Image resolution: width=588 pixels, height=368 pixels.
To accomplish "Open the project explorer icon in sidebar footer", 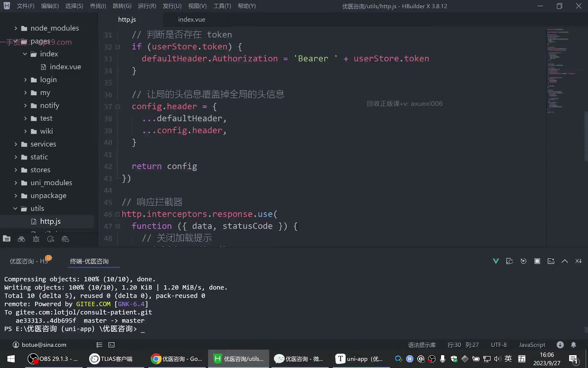I will click(x=6, y=239).
